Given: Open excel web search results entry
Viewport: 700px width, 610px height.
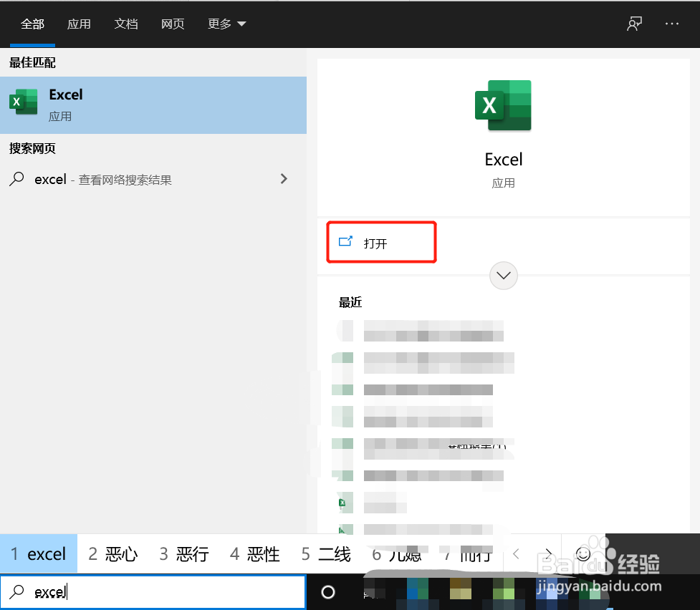Looking at the screenshot, I should tap(153, 180).
